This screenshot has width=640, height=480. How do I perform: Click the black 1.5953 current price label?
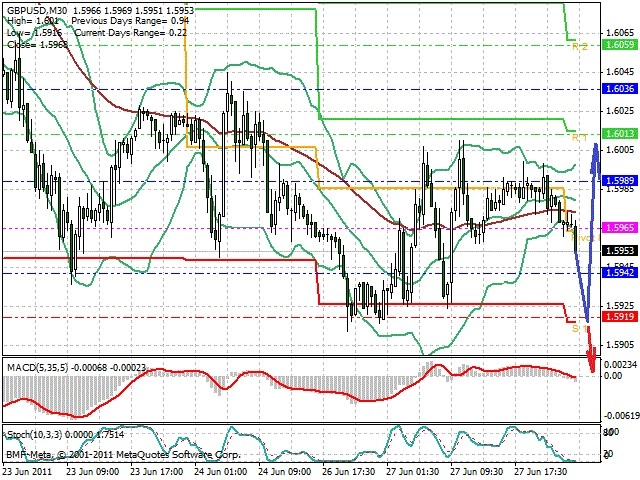[x=620, y=251]
